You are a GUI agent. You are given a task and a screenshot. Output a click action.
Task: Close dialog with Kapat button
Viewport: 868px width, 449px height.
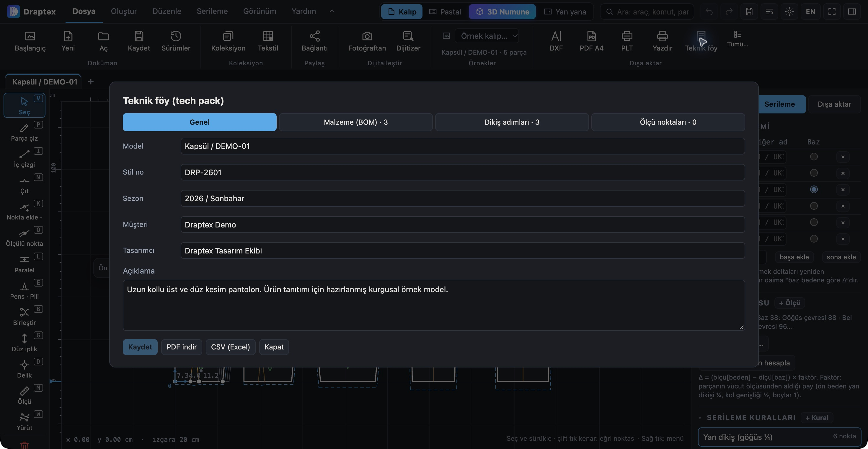coord(274,347)
